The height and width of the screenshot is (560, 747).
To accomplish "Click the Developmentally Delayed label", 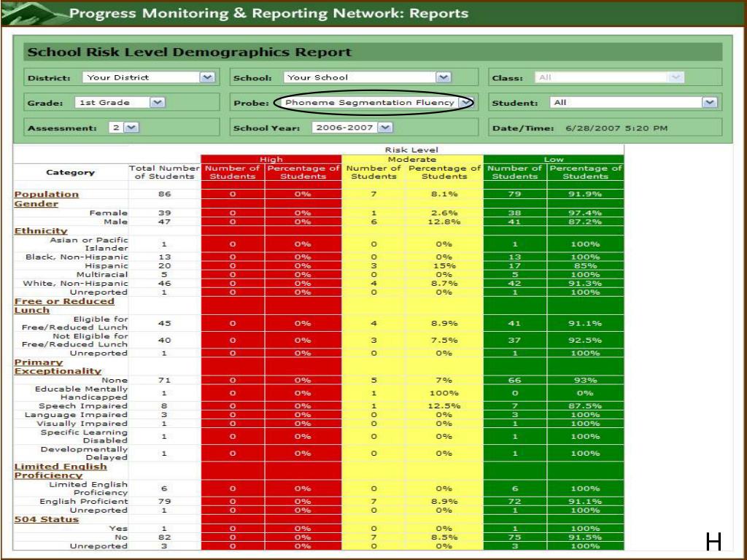I will click(x=85, y=454).
